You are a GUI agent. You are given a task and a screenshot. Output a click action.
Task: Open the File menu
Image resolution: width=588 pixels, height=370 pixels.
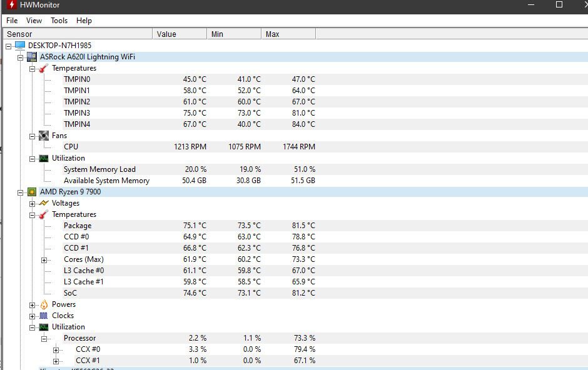click(12, 21)
